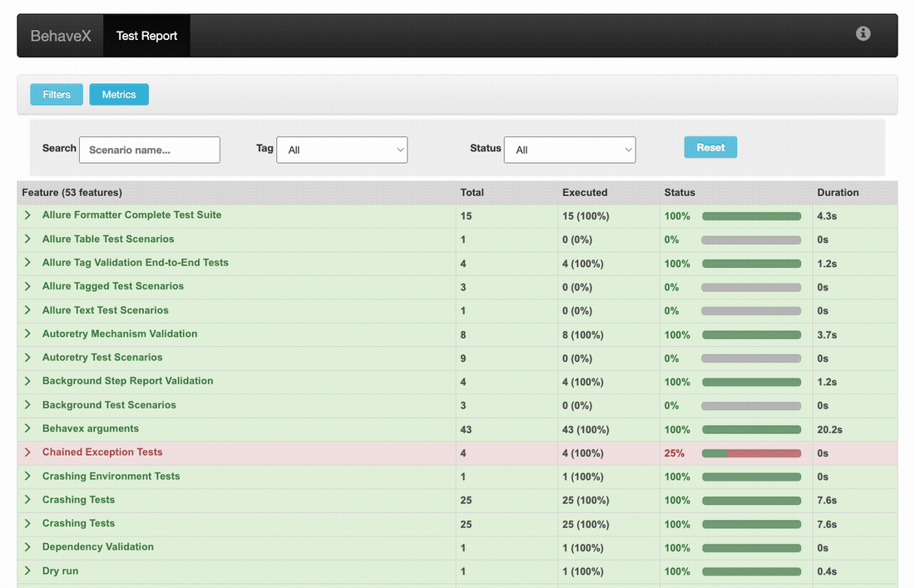Click the Chained Exception Tests 25% progress bar
The height and width of the screenshot is (588, 915).
click(752, 453)
